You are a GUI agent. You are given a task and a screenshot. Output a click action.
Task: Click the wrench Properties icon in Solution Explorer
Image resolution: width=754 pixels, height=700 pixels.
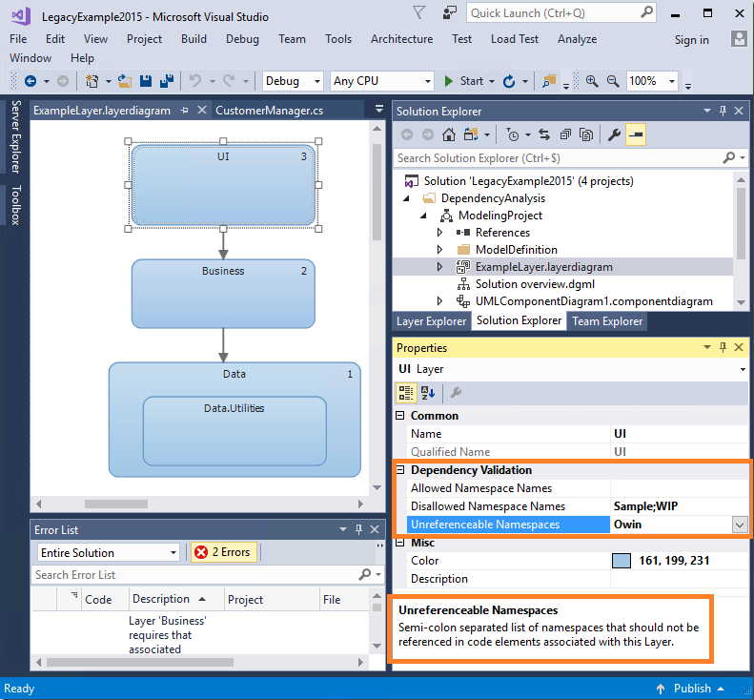click(614, 134)
